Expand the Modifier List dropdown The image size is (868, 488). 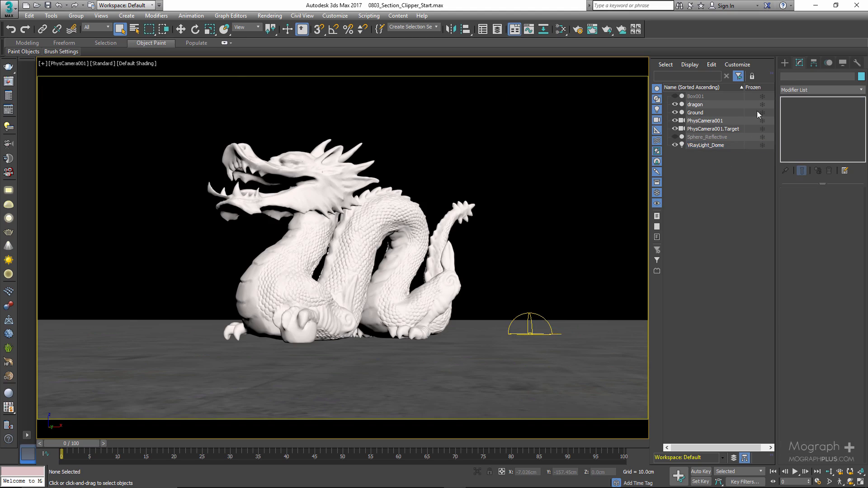(822, 90)
